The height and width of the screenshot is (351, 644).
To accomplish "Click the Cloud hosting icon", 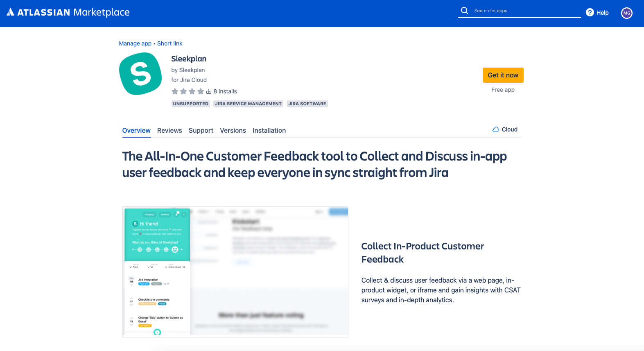I will coord(495,129).
